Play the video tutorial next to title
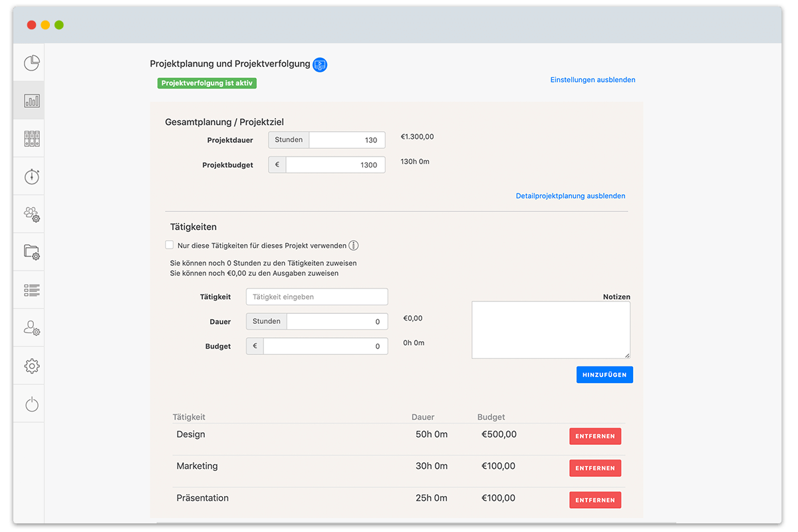 320,65
